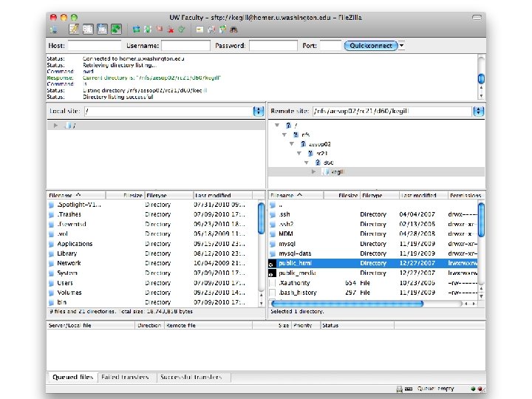Open the Local site path dropdown

(258, 111)
